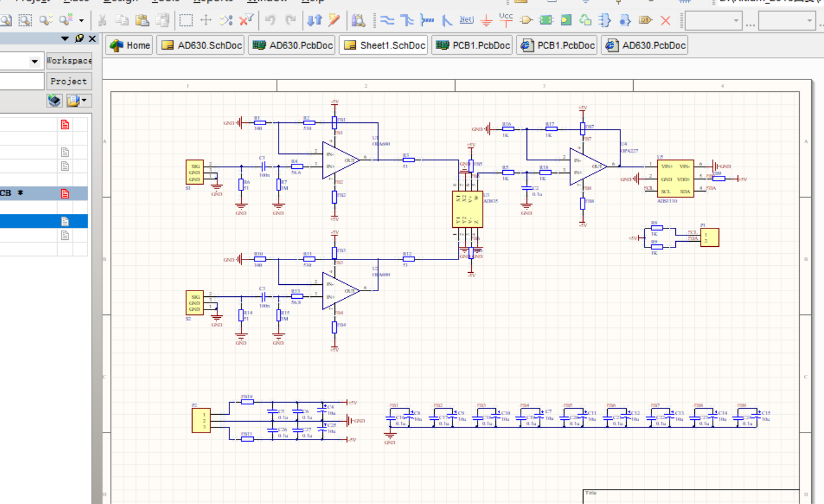Click the magnifier icon with yellow dots
Viewport: 824px width, 504px height.
tap(46, 21)
